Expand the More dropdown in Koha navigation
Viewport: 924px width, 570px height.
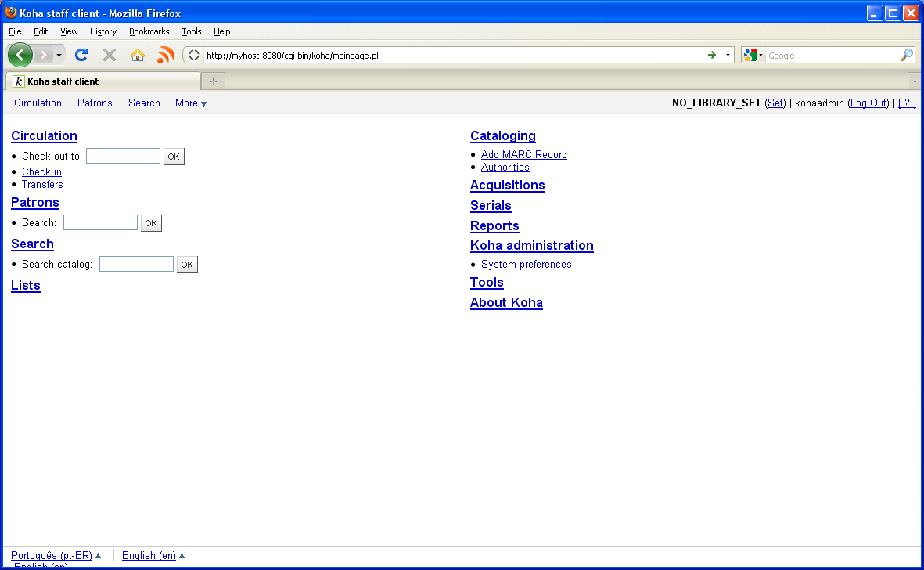191,103
